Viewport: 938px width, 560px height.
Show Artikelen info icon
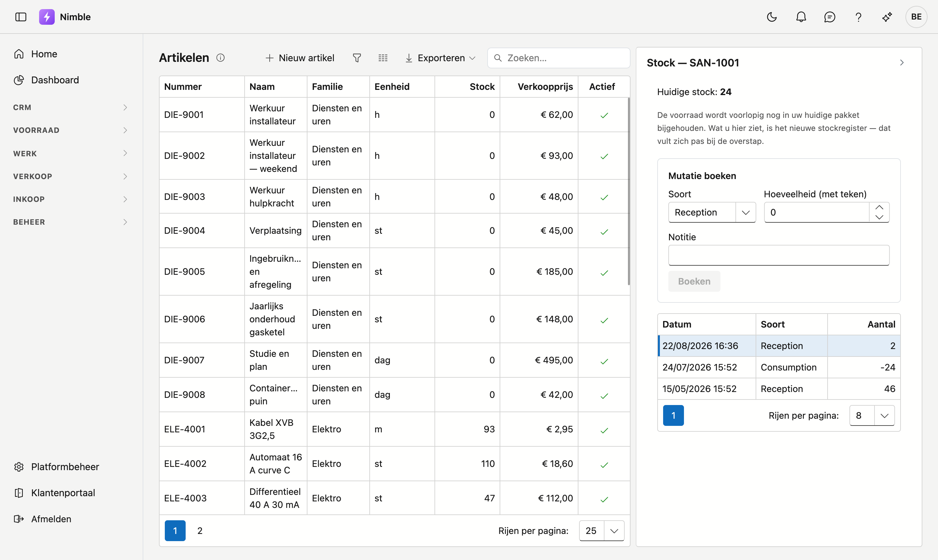220,58
